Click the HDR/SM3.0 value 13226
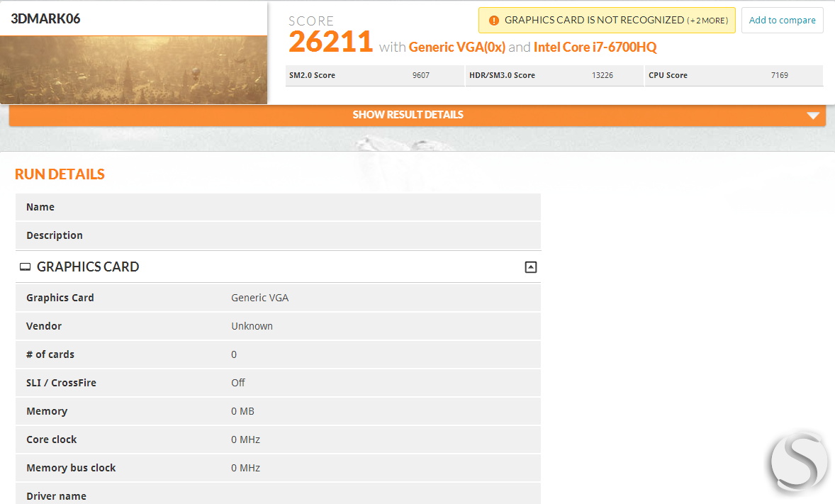The image size is (835, 504). pyautogui.click(x=603, y=76)
